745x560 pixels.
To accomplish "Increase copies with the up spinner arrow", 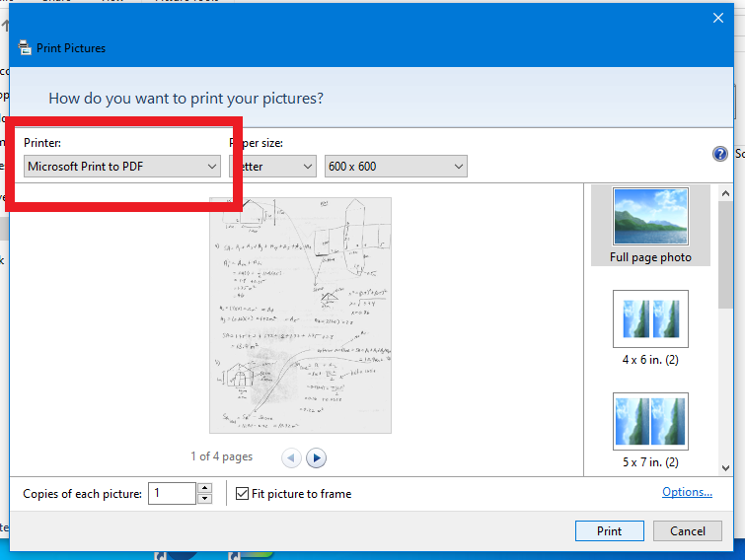I will click(x=205, y=488).
